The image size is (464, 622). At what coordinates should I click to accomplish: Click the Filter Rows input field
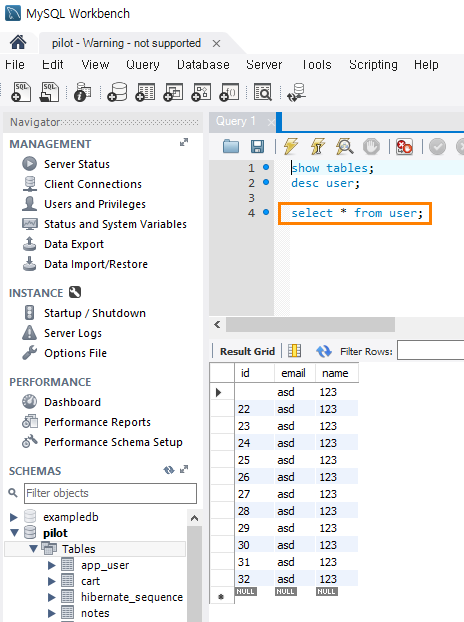pyautogui.click(x=431, y=351)
